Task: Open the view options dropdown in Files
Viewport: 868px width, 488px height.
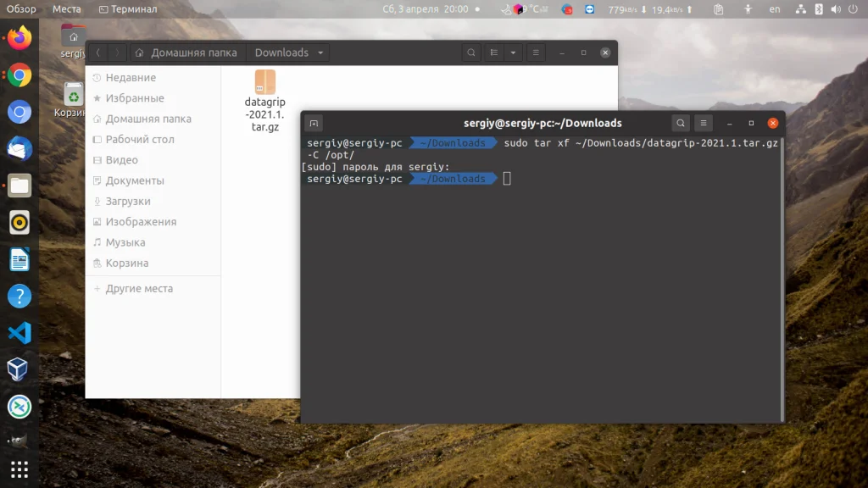Action: (514, 52)
